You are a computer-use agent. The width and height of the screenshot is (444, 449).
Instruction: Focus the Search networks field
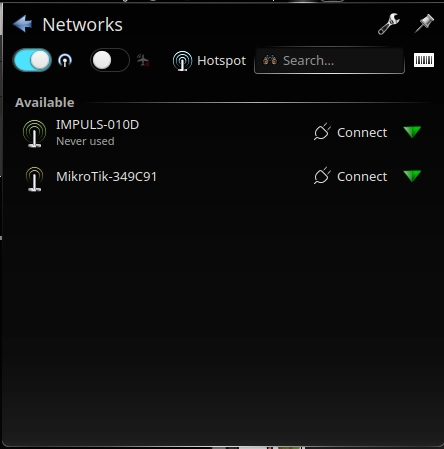click(329, 60)
